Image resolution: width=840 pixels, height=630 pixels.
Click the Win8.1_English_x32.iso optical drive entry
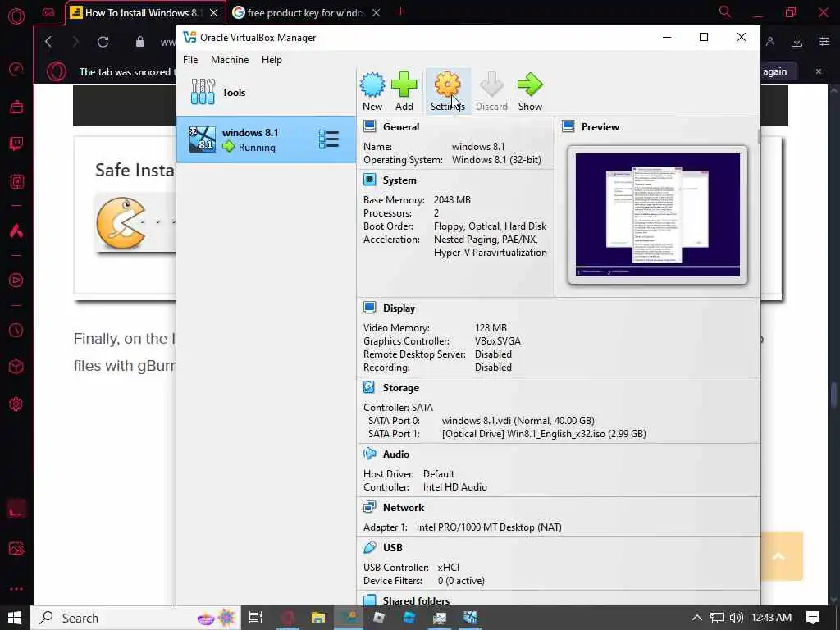(544, 434)
